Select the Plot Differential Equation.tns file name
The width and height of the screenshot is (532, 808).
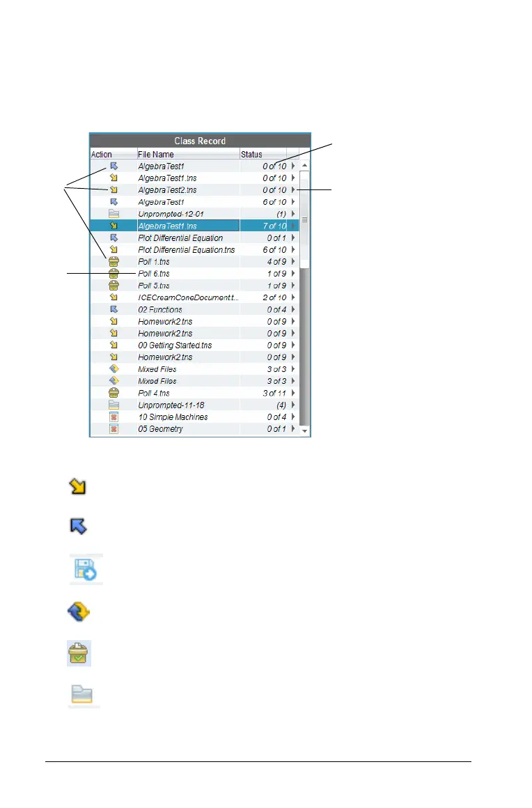(187, 250)
